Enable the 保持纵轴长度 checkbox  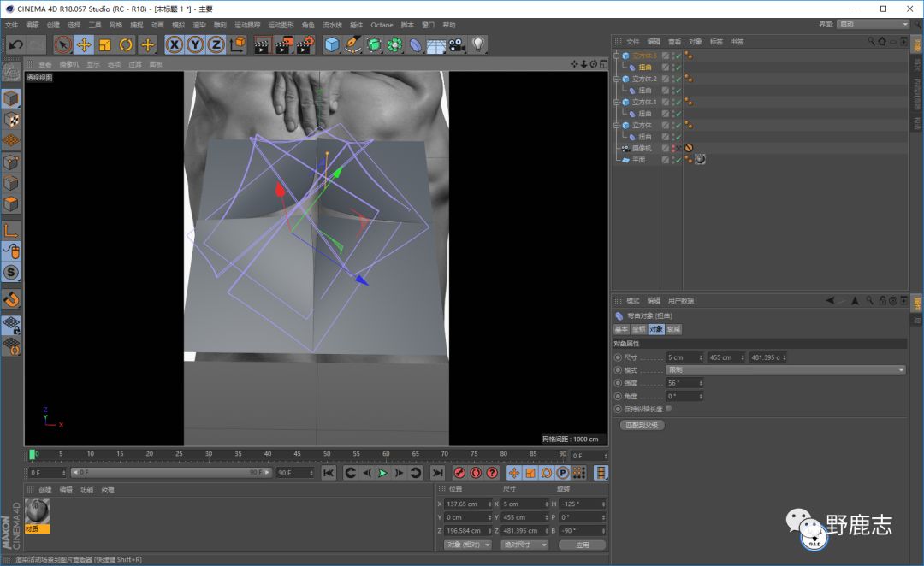(x=668, y=409)
